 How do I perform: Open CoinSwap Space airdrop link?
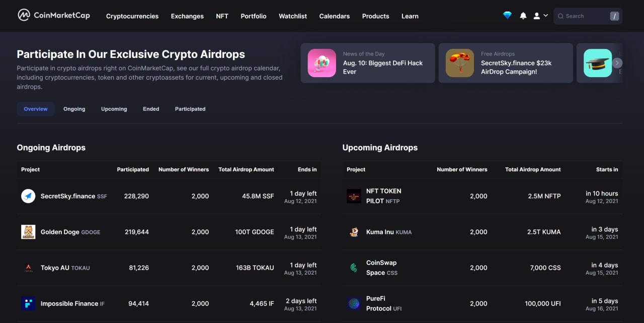tap(382, 268)
